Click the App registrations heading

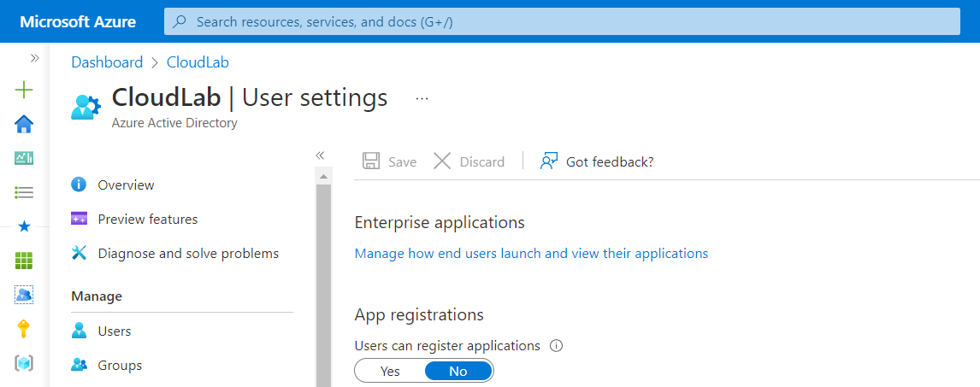tap(419, 314)
